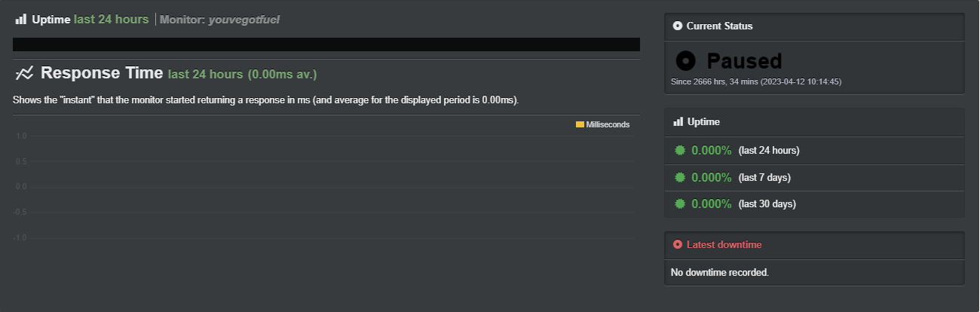Click the black uptime status bar
Screen dimensions: 980x312
pos(326,44)
